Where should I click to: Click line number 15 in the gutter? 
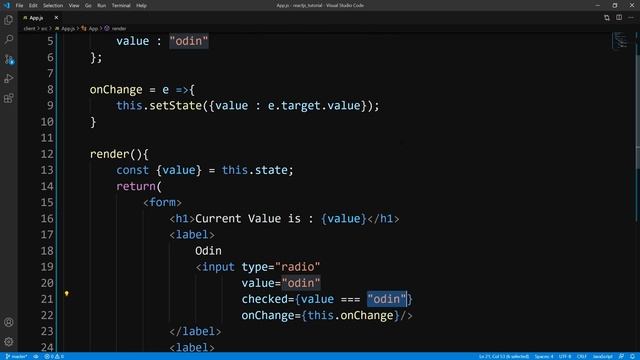point(47,202)
